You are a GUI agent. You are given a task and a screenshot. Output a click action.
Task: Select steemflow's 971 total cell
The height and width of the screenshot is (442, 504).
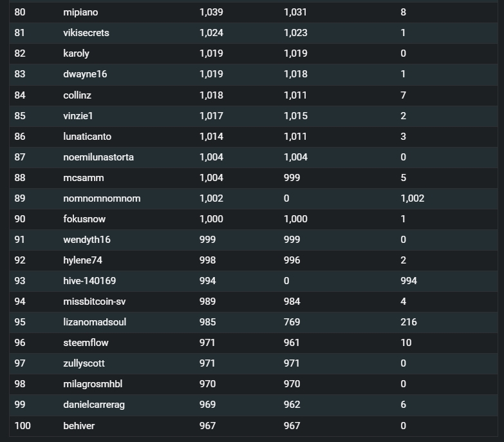coord(207,343)
